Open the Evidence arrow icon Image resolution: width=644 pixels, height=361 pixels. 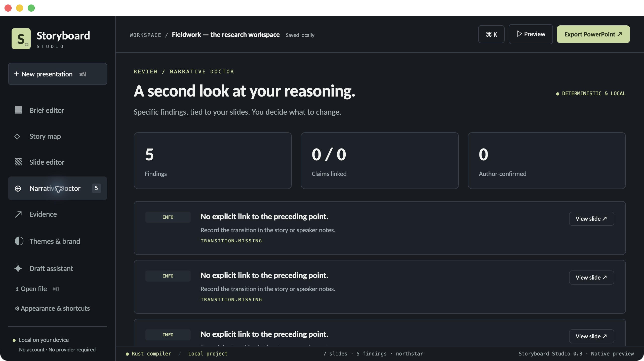[x=18, y=214]
